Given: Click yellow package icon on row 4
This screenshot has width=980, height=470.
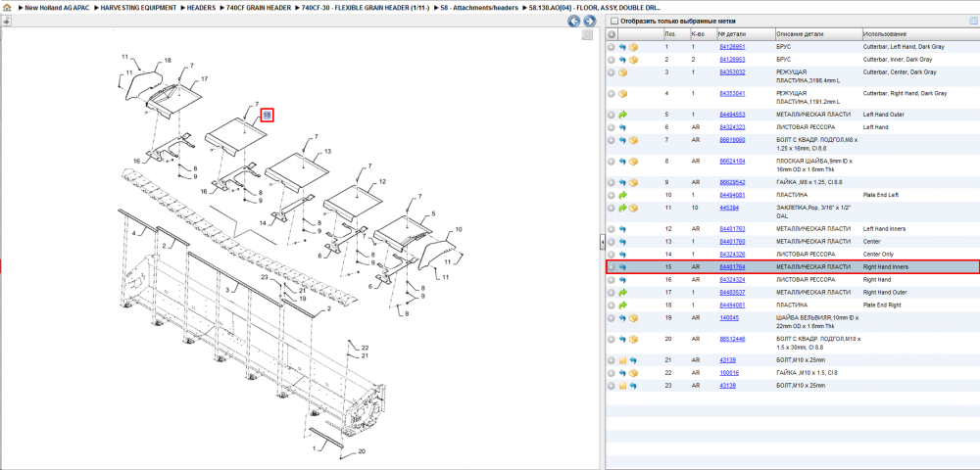Looking at the screenshot, I should coord(622,94).
